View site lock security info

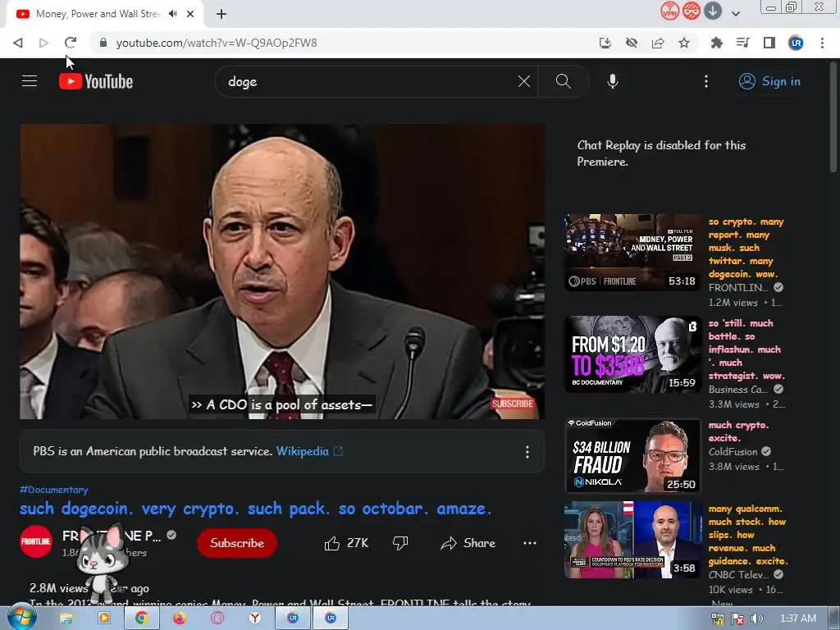click(x=103, y=43)
